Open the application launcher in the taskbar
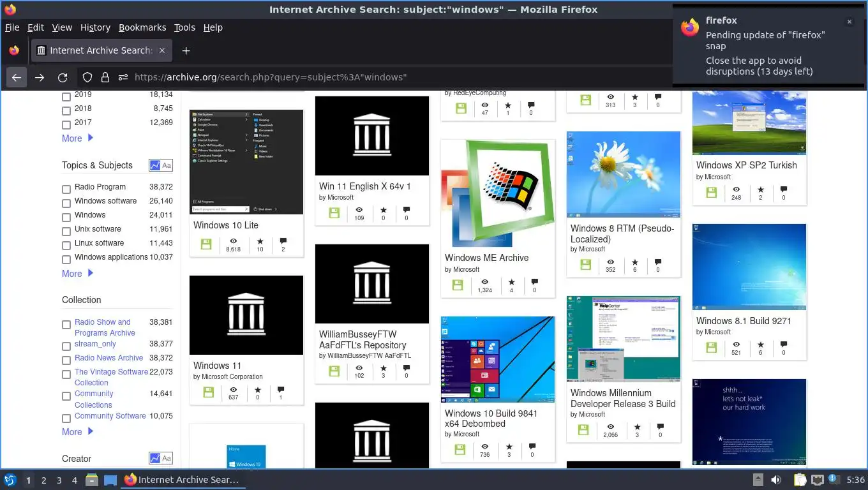 (10, 480)
